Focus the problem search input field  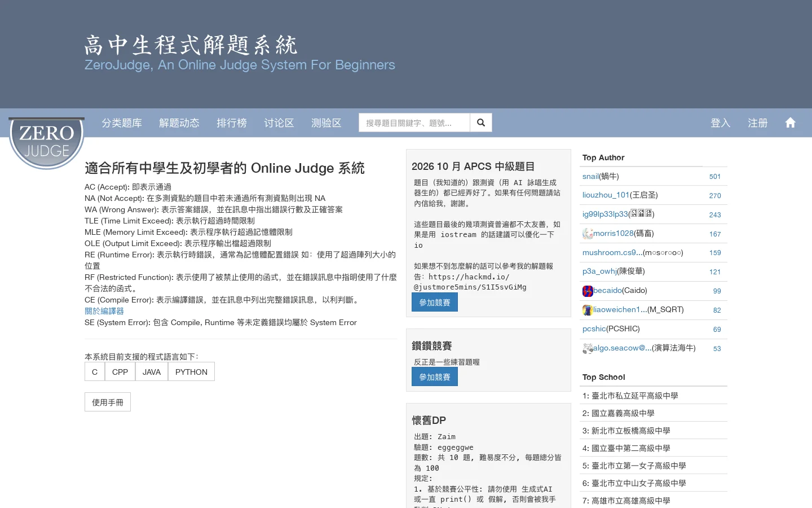click(414, 122)
